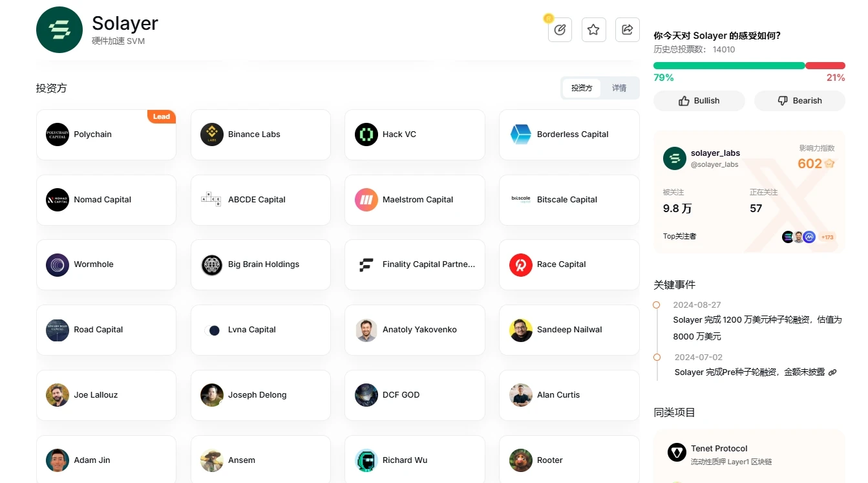
Task: Click the Race Capital logo
Action: tap(521, 264)
